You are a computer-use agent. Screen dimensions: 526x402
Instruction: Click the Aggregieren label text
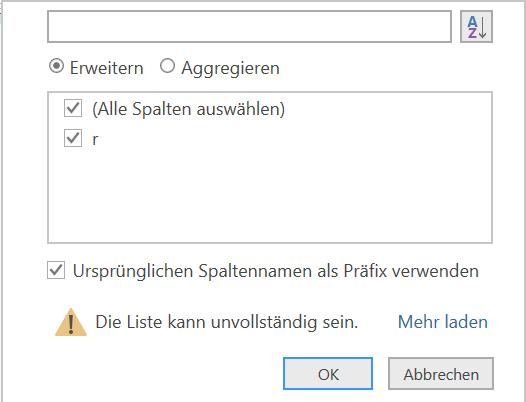230,68
